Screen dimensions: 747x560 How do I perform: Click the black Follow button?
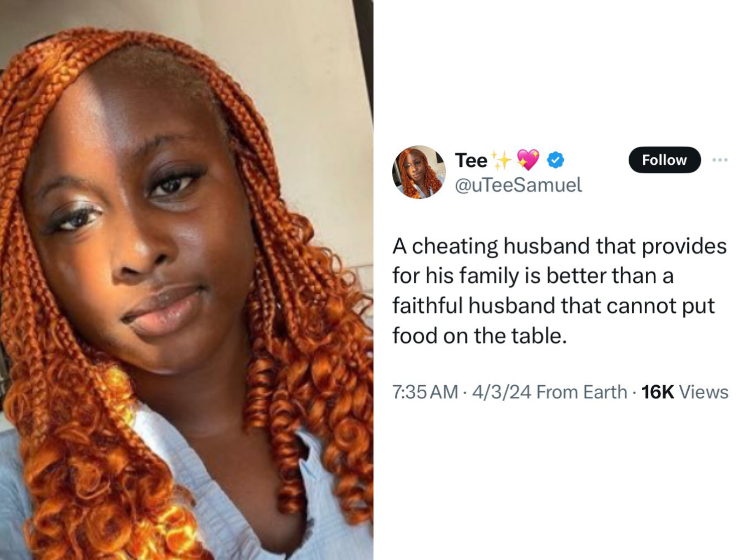point(664,160)
